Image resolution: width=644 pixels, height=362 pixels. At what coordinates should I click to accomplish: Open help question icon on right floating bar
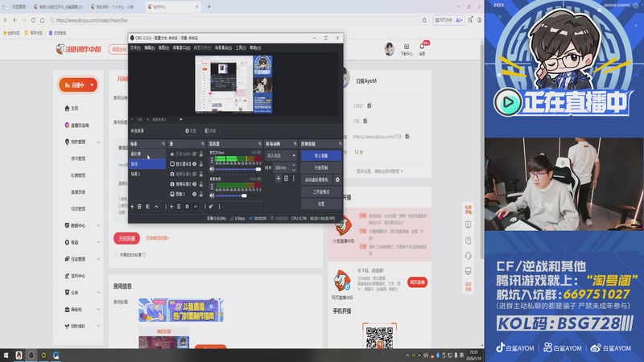(x=468, y=241)
